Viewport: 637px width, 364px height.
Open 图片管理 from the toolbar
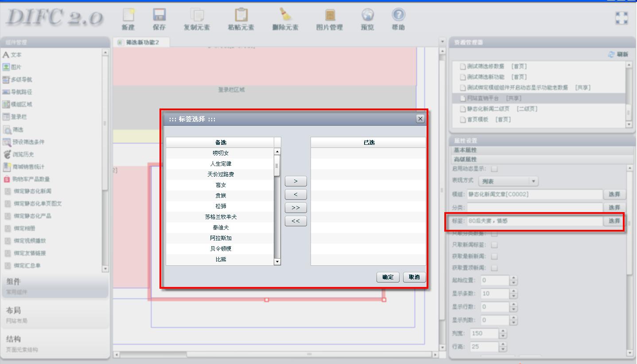tap(329, 16)
